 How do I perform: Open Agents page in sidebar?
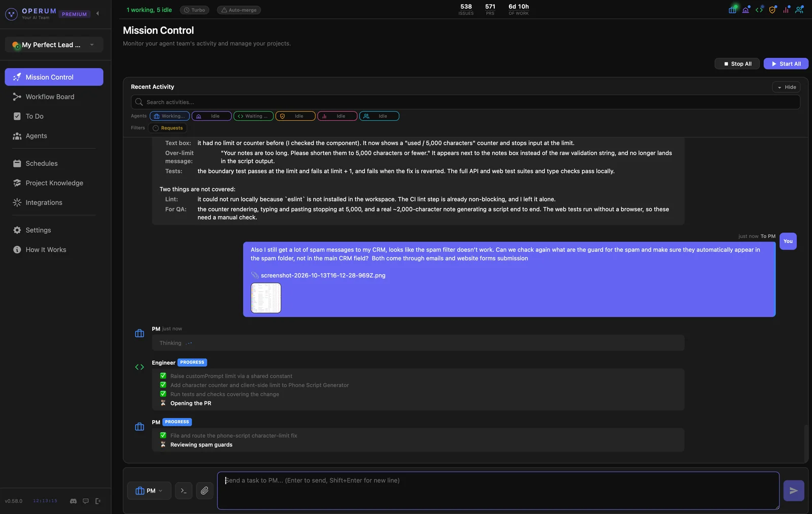(54, 136)
